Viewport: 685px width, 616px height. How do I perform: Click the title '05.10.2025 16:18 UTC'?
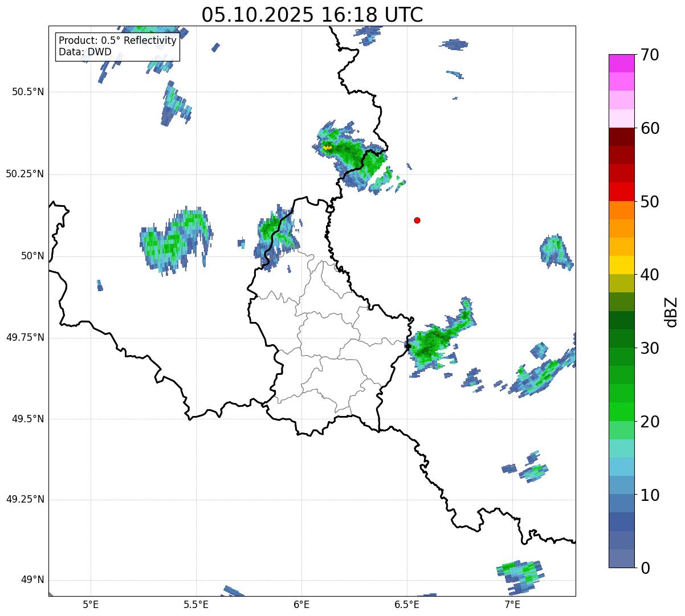(x=312, y=15)
